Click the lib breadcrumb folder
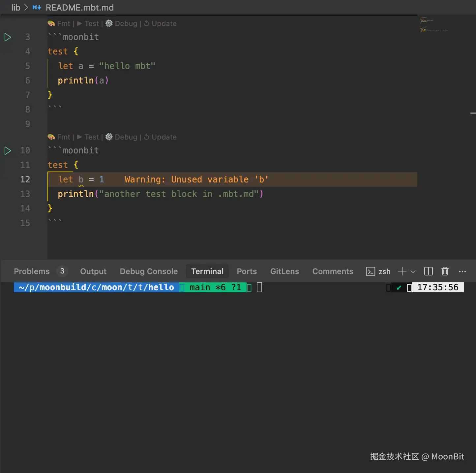Image resolution: width=476 pixels, height=473 pixels. (16, 8)
